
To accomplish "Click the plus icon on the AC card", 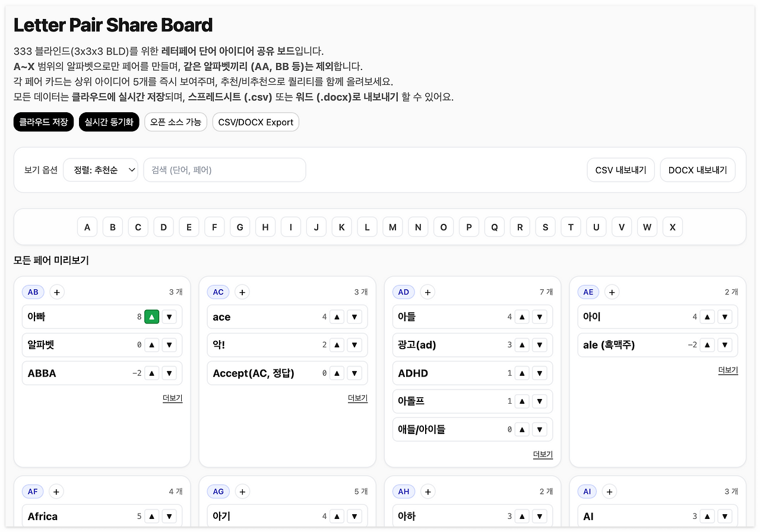I will [x=242, y=292].
